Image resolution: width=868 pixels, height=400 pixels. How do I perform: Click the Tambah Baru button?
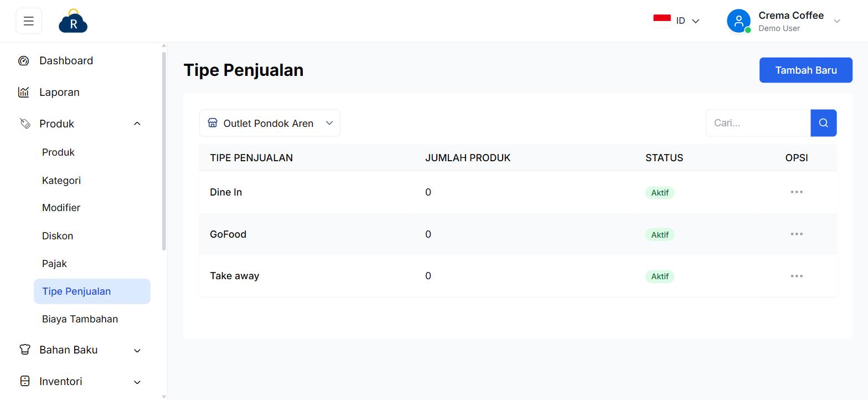805,70
